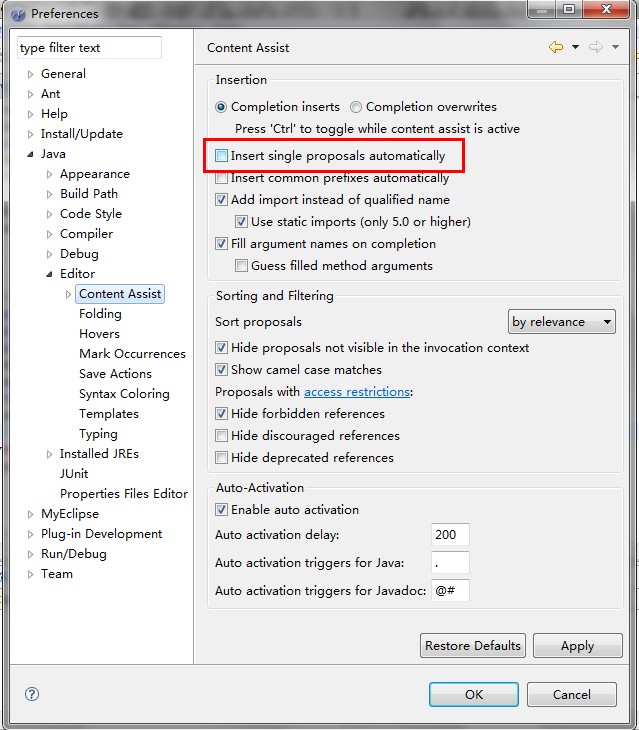This screenshot has width=639, height=730.
Task: Click the Restore Defaults button
Action: pos(473,645)
